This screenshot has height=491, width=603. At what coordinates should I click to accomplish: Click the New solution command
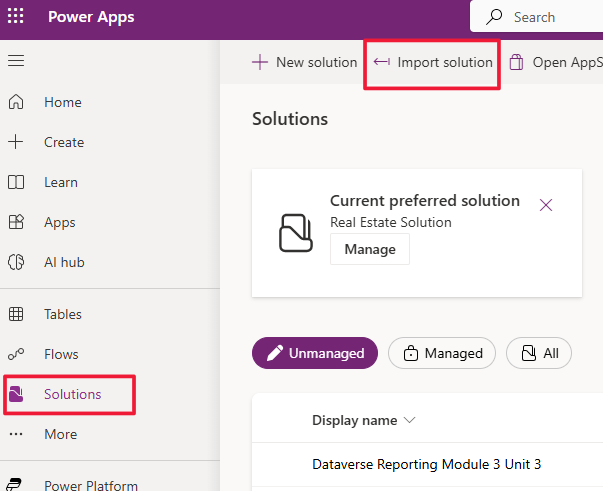click(x=305, y=62)
